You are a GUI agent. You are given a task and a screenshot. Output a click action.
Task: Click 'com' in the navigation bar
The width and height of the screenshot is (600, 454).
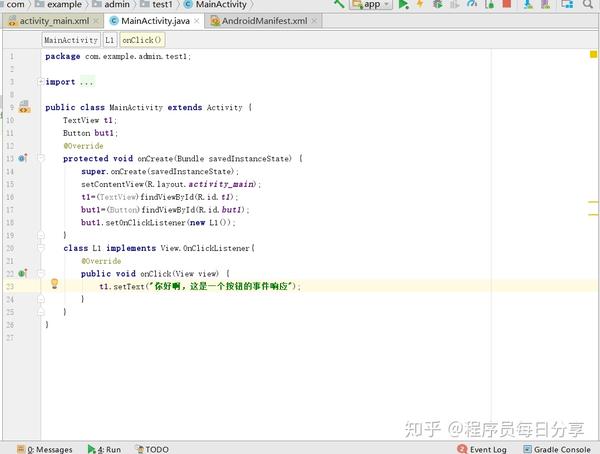point(15,4)
